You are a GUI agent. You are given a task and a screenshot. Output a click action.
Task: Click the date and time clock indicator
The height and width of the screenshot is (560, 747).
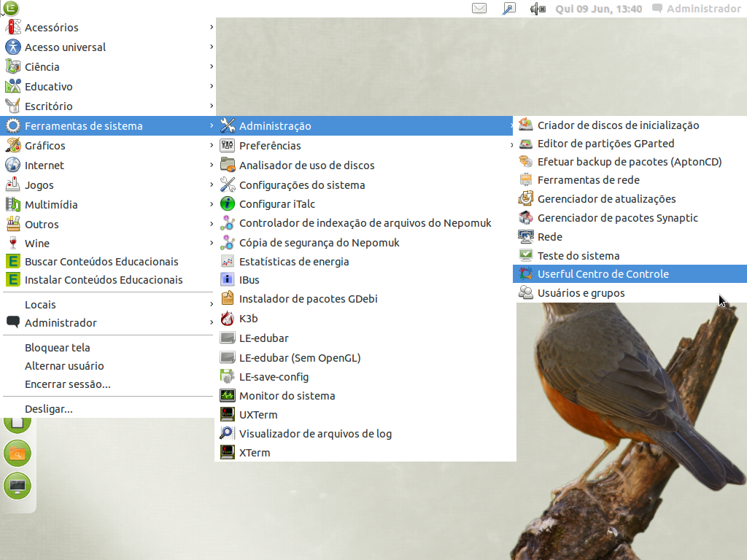click(x=598, y=9)
